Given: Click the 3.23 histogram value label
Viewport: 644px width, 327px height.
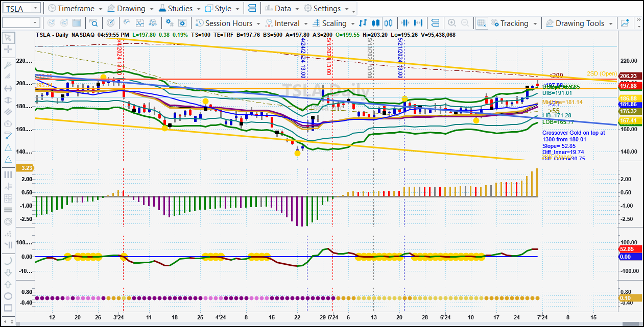Looking at the screenshot, I should click(26, 167).
